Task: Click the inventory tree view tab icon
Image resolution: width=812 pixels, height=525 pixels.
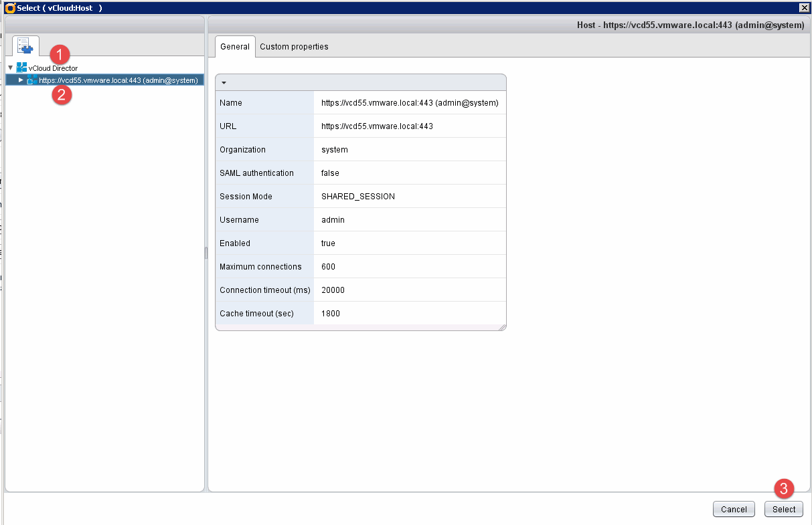Action: click(x=25, y=45)
